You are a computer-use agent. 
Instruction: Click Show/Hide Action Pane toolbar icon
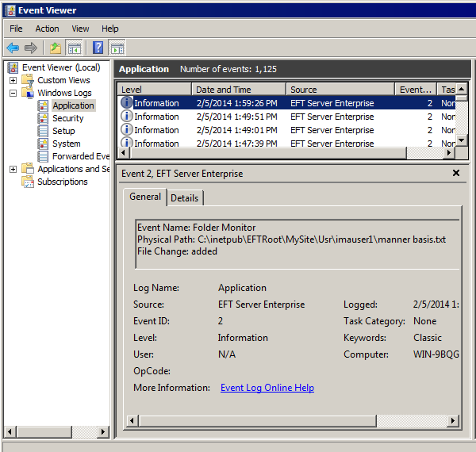(117, 48)
